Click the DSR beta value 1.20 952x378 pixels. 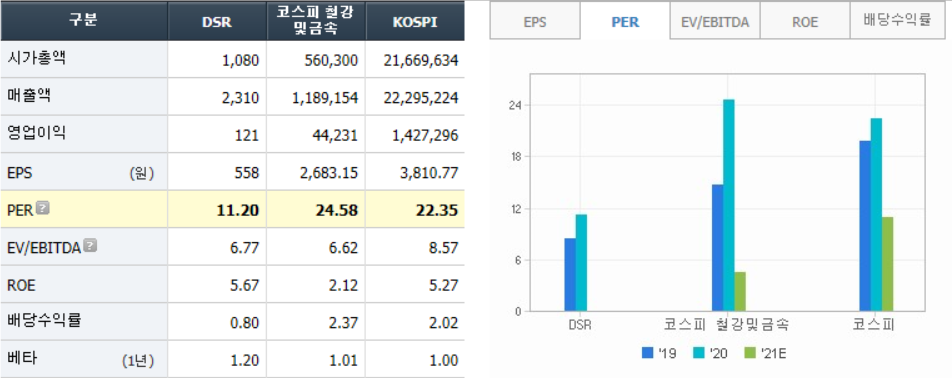[x=245, y=361]
